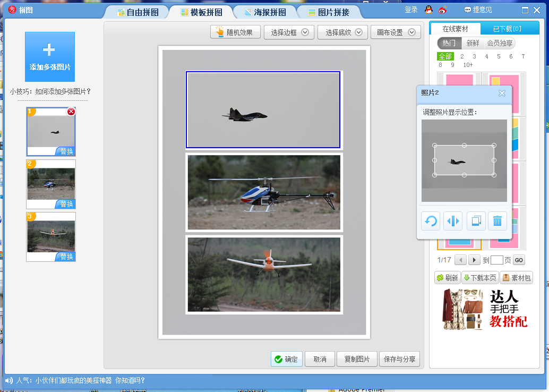Click the 添加多张图片 add button
This screenshot has height=392, width=549.
(x=50, y=57)
